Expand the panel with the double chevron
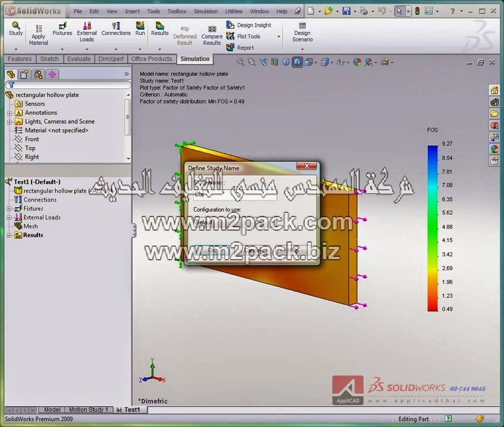The height and width of the screenshot is (427, 504). [x=127, y=74]
